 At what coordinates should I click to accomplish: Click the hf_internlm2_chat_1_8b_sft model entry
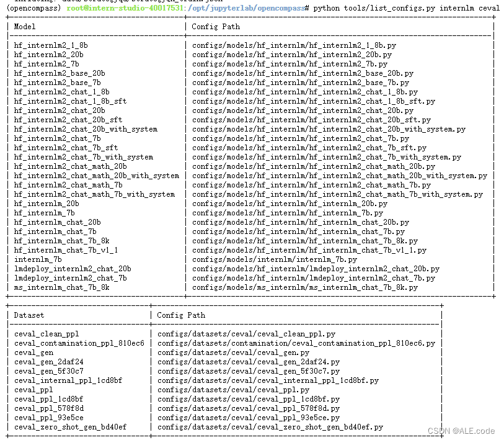pos(71,101)
